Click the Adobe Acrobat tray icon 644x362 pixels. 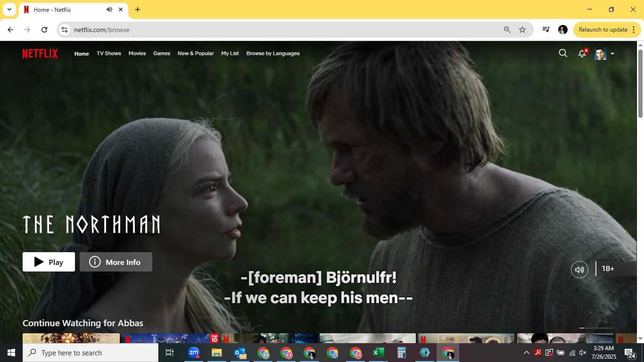click(x=538, y=353)
